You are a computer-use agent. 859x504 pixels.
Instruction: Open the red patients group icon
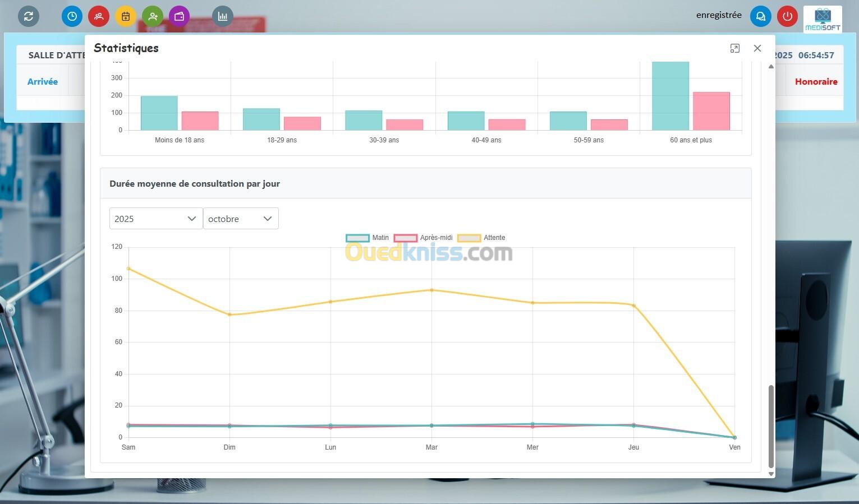coord(99,16)
